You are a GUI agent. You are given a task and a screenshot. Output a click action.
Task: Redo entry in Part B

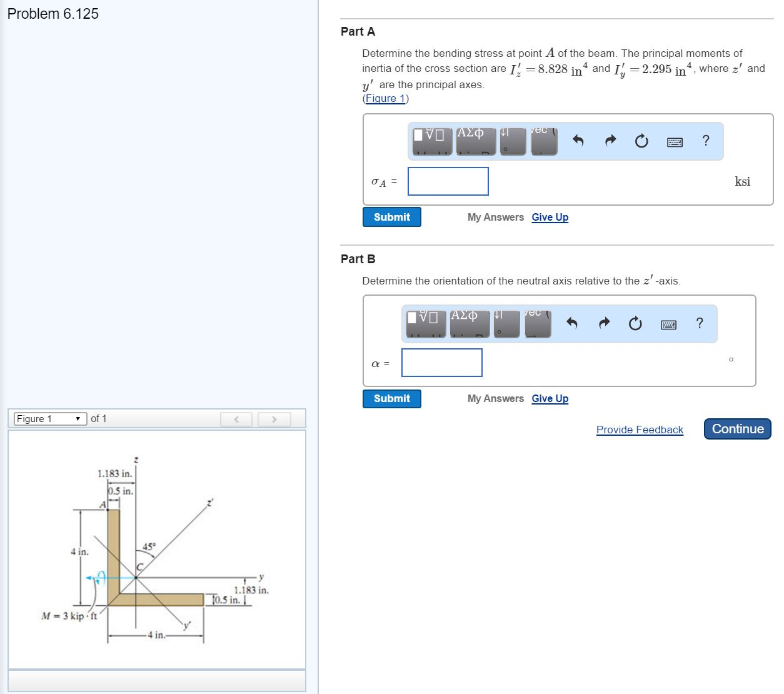pos(604,323)
